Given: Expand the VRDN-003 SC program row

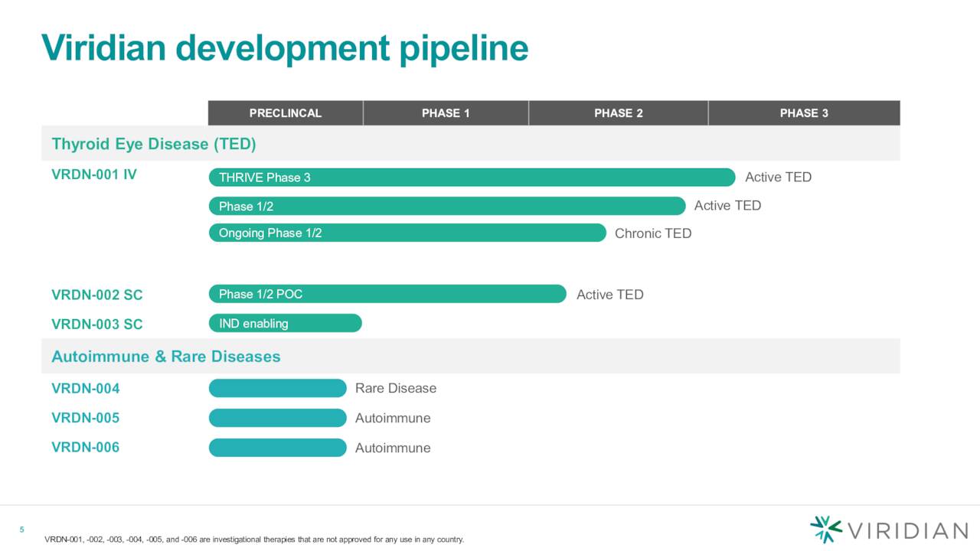Looking at the screenshot, I should [x=96, y=324].
